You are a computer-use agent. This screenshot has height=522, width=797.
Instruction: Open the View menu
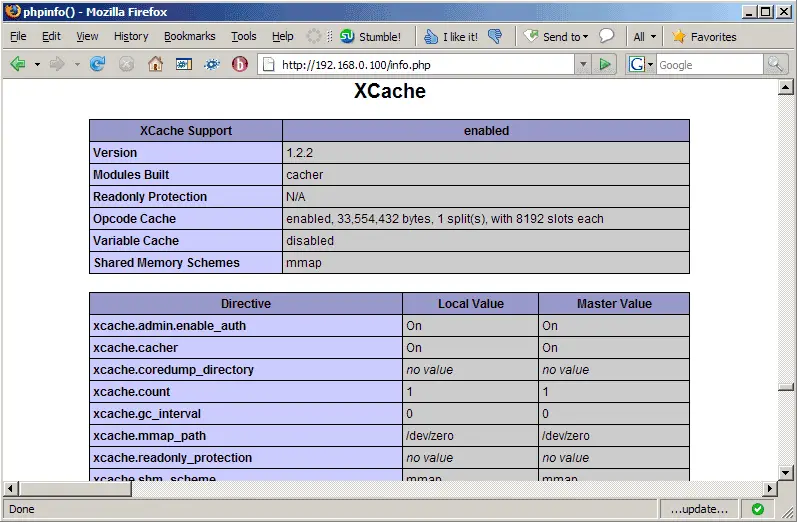(x=87, y=36)
